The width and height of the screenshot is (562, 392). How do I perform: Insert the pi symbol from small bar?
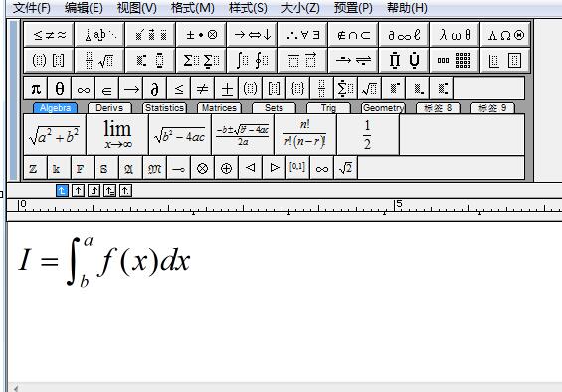[x=36, y=88]
